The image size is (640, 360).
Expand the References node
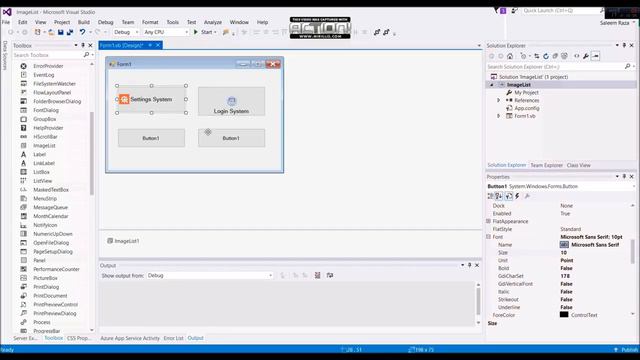[x=498, y=100]
